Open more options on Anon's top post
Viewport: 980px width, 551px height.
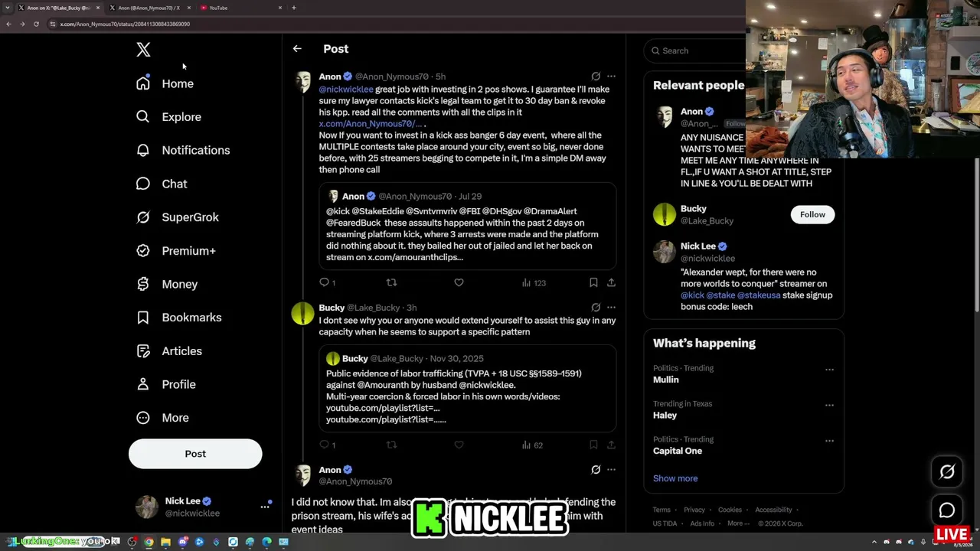coord(611,77)
